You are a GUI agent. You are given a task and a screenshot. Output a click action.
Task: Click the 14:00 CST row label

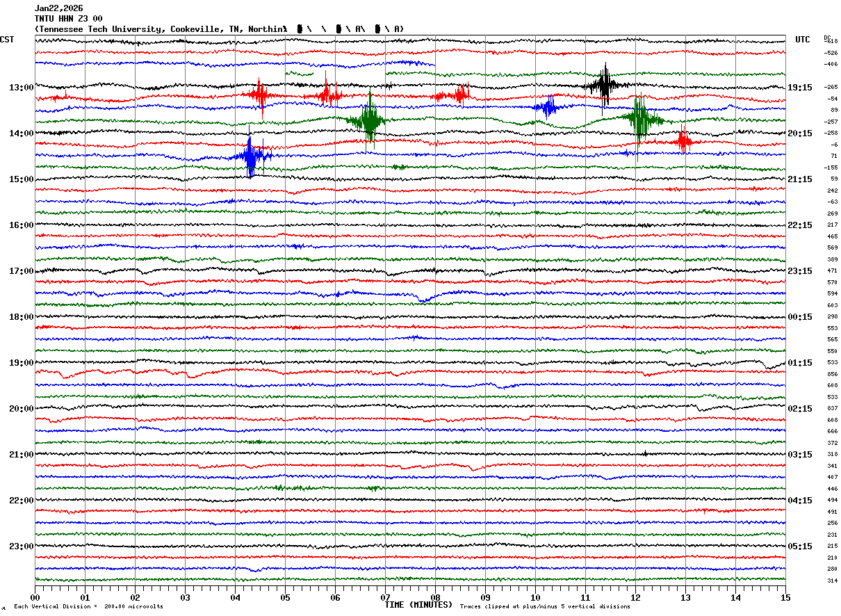click(x=22, y=133)
